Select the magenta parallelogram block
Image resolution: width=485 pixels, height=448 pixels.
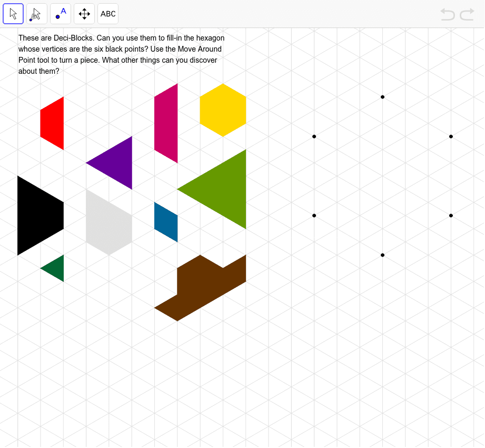coord(166,123)
